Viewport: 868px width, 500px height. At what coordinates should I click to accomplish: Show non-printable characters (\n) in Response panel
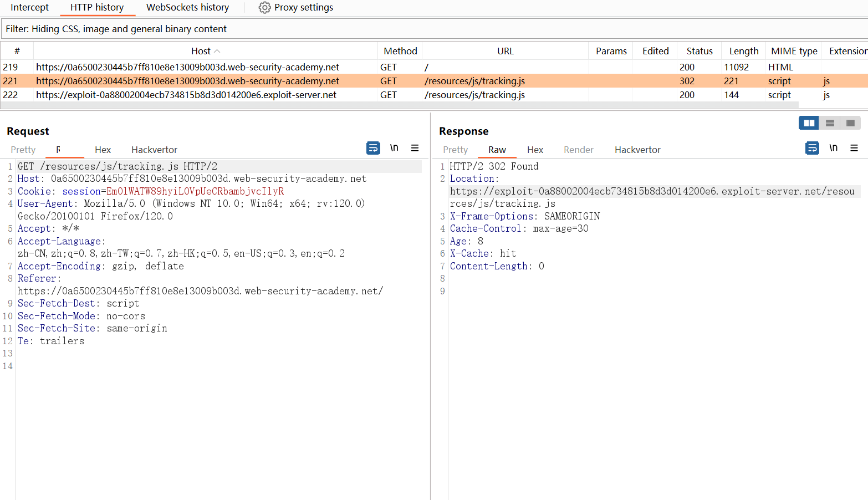click(833, 148)
